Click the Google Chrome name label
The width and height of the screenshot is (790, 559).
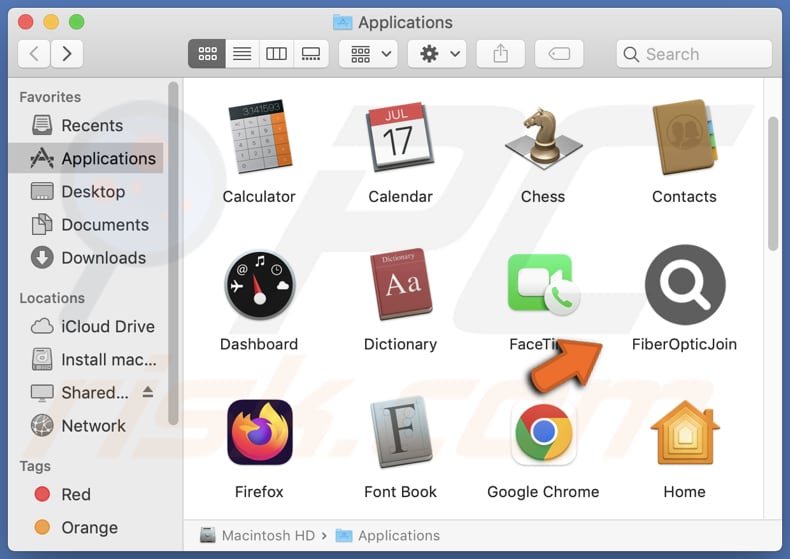[x=543, y=492]
